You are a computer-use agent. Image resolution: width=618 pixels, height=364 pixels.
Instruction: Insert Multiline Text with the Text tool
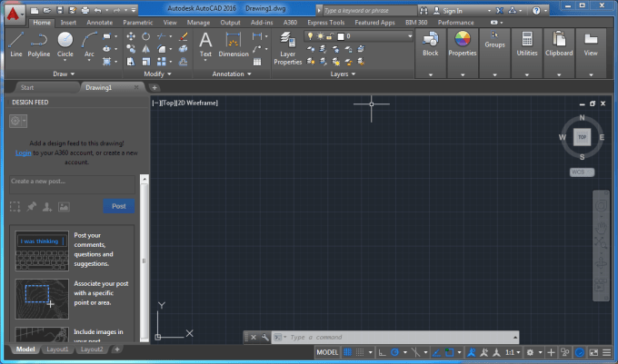[205, 44]
